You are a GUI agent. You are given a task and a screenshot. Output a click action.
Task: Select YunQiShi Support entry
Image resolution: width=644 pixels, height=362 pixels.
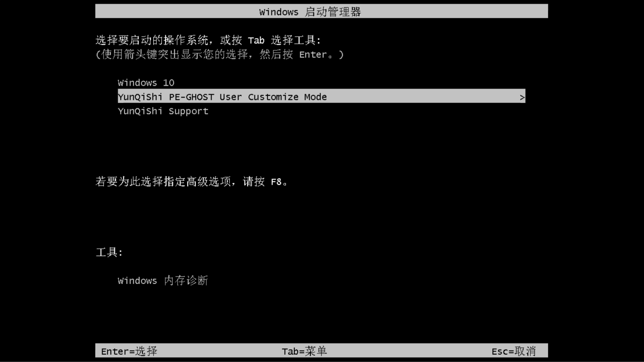pyautogui.click(x=163, y=111)
